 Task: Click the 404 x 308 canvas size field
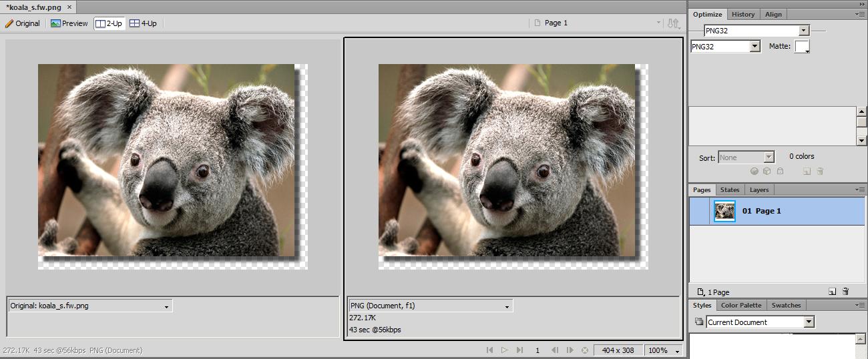tap(619, 350)
